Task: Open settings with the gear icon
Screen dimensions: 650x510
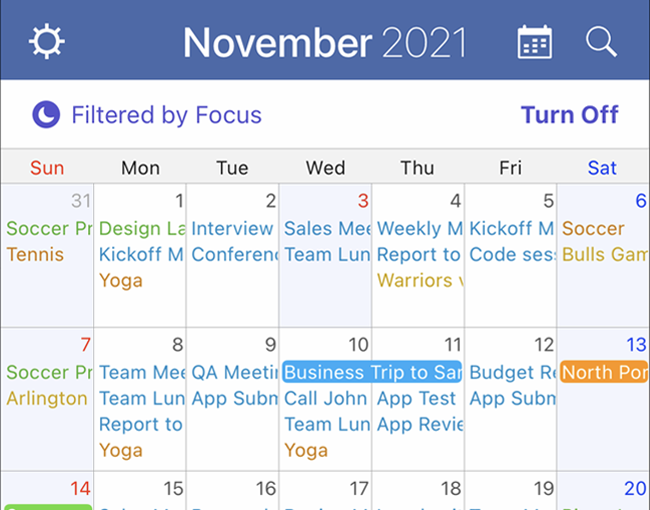Action: [x=47, y=41]
